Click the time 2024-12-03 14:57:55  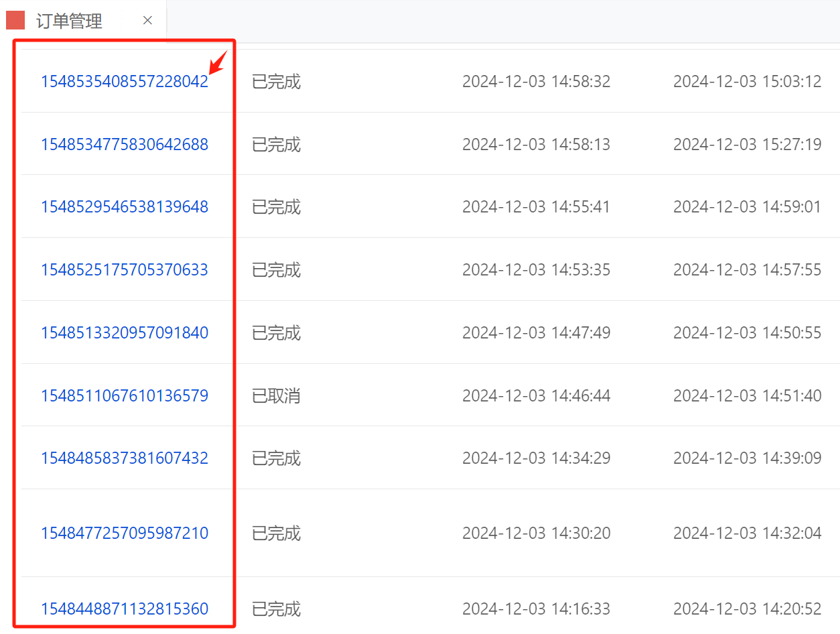tap(748, 270)
